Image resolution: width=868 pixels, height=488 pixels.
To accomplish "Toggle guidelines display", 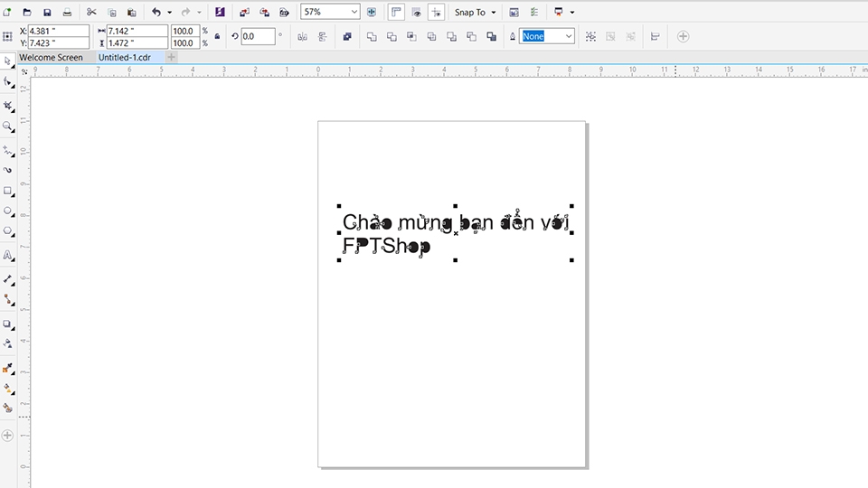I will pyautogui.click(x=436, y=12).
